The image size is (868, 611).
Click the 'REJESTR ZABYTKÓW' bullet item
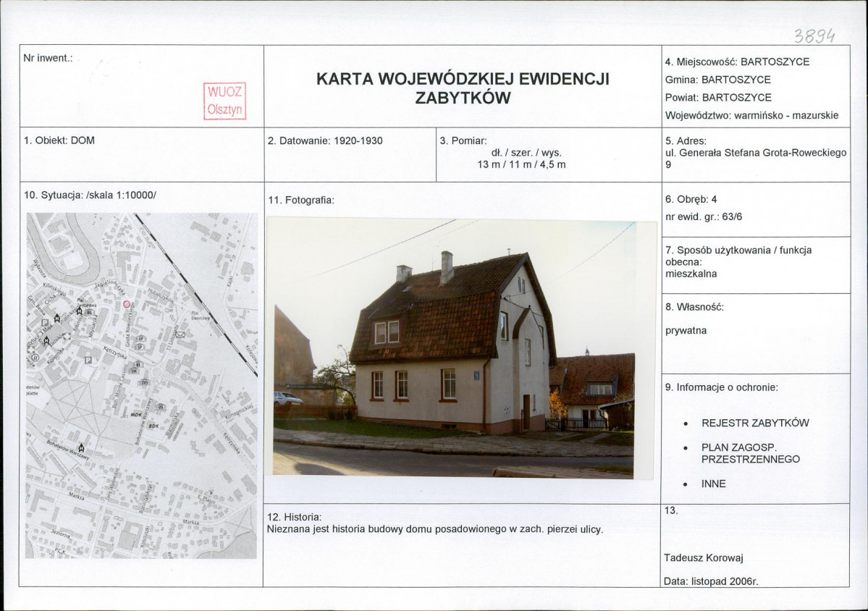(x=755, y=424)
